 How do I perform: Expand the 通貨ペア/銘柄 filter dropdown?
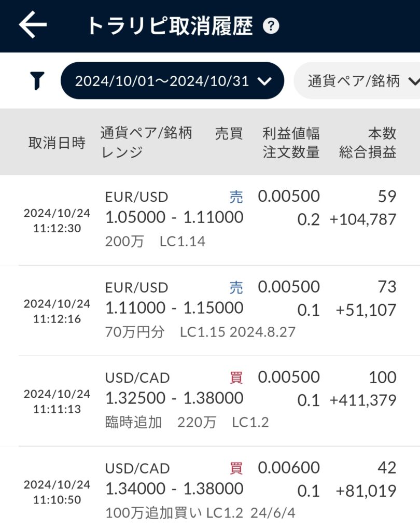coord(357,80)
